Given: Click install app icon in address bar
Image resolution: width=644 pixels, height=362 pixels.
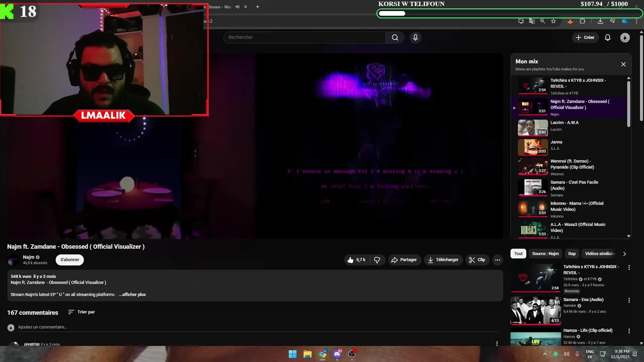Looking at the screenshot, I should [521, 21].
